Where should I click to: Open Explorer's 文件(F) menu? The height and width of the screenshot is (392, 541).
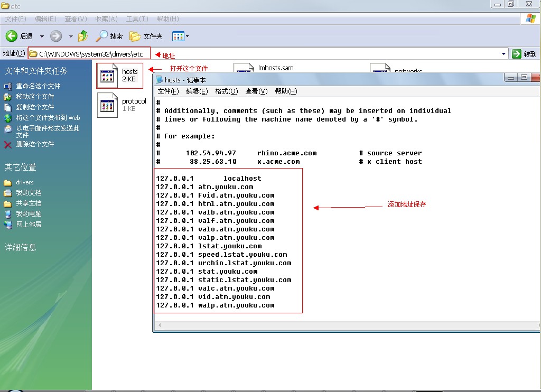click(15, 18)
